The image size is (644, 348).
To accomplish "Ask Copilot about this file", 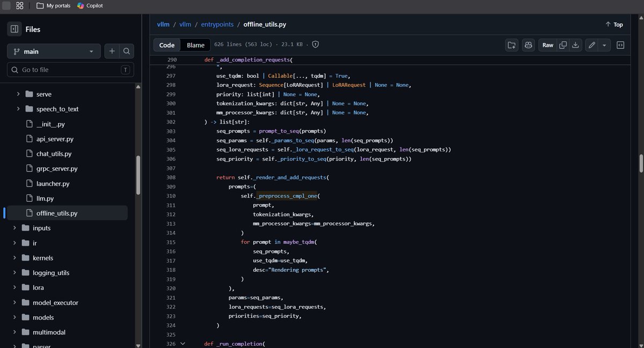I will point(529,45).
